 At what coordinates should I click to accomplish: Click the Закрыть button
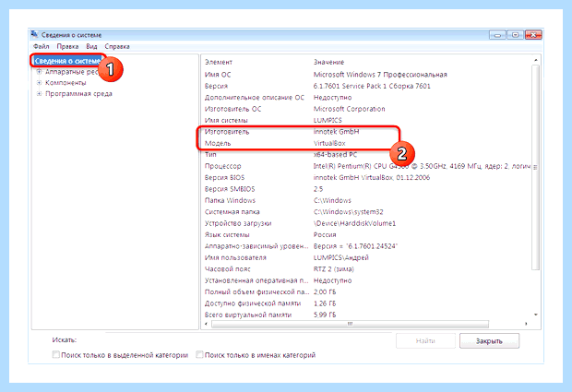(489, 341)
